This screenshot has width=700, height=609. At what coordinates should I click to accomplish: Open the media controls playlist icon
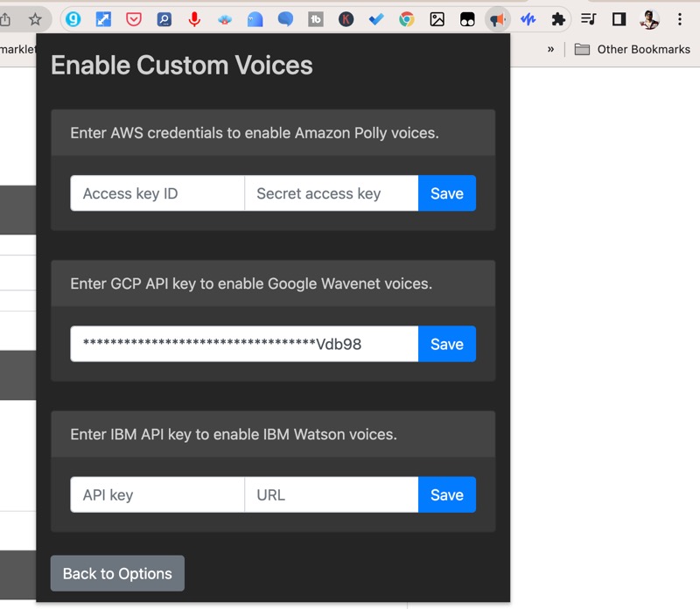[x=588, y=19]
